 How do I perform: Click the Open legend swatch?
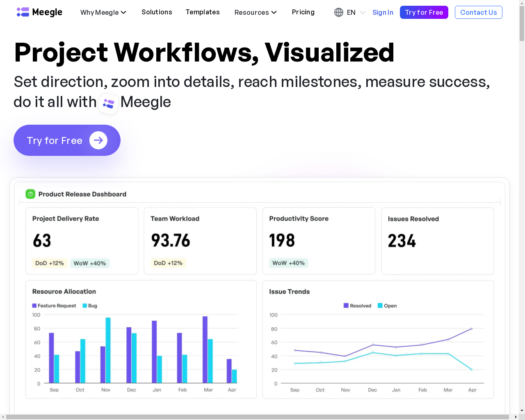(x=380, y=306)
